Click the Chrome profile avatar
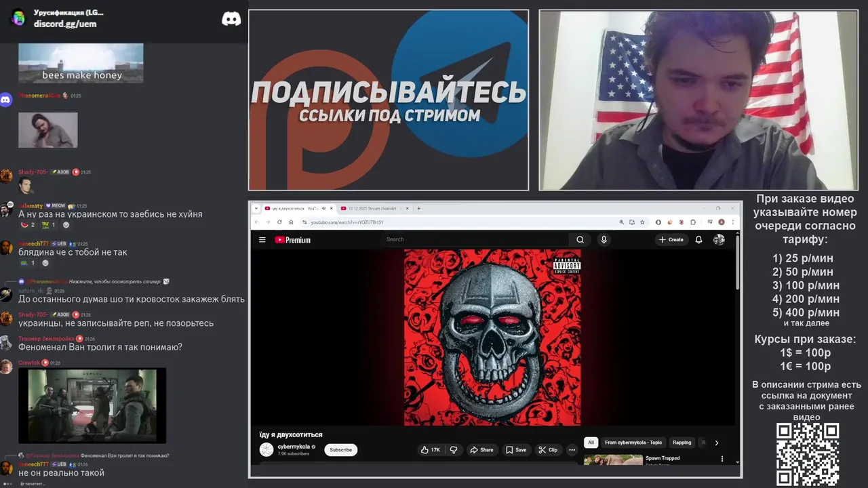This screenshot has height=488, width=868. point(722,222)
